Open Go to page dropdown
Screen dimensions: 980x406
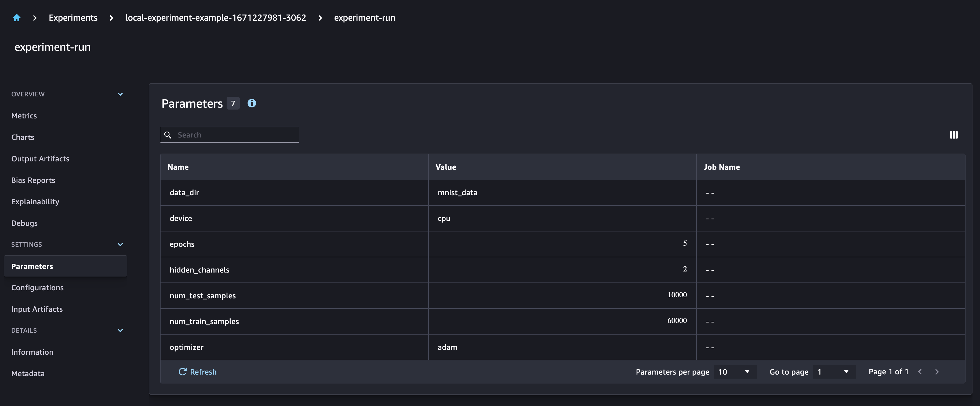point(834,372)
